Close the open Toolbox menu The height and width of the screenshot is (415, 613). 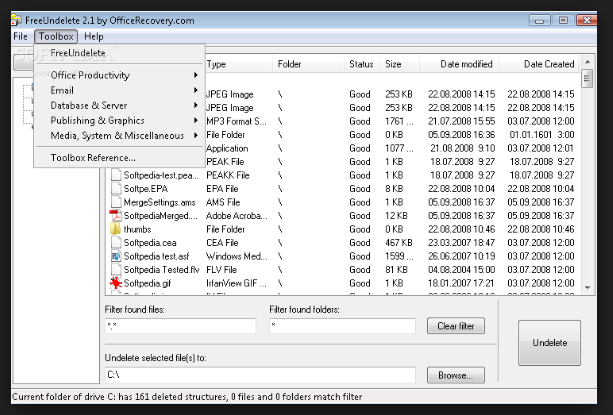[x=56, y=36]
